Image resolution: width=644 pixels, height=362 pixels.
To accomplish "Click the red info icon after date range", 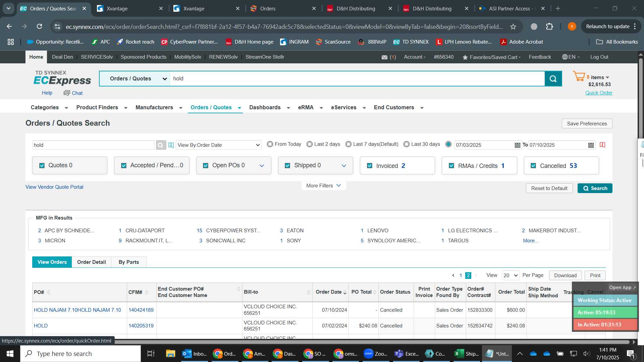I will coord(602,145).
